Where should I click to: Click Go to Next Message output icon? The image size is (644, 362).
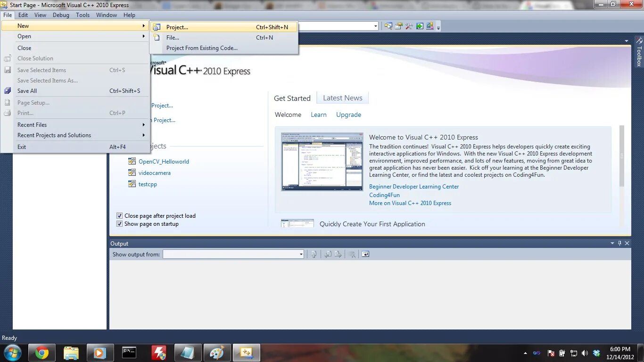tap(338, 254)
